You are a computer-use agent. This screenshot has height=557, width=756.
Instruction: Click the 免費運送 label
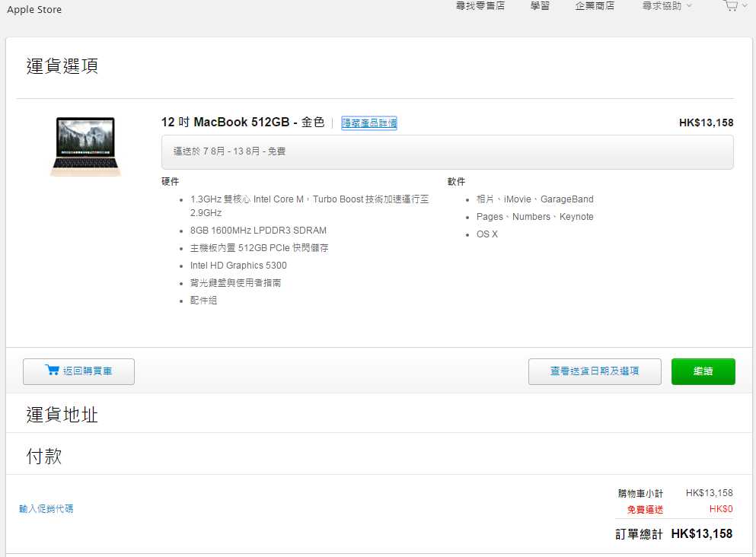pos(645,509)
